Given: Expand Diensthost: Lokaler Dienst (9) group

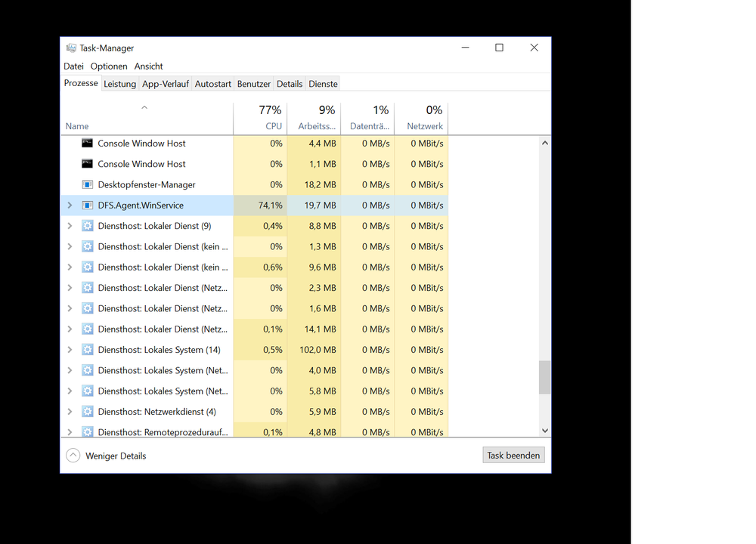Looking at the screenshot, I should click(70, 226).
